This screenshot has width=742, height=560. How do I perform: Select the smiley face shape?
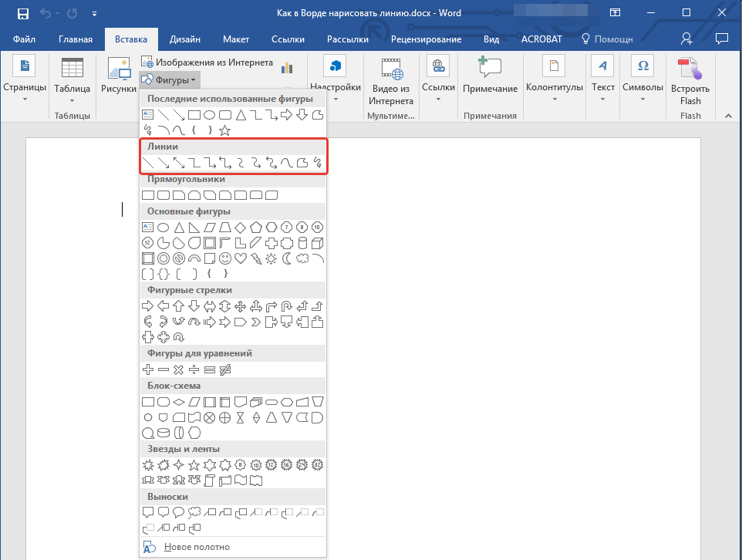225,258
